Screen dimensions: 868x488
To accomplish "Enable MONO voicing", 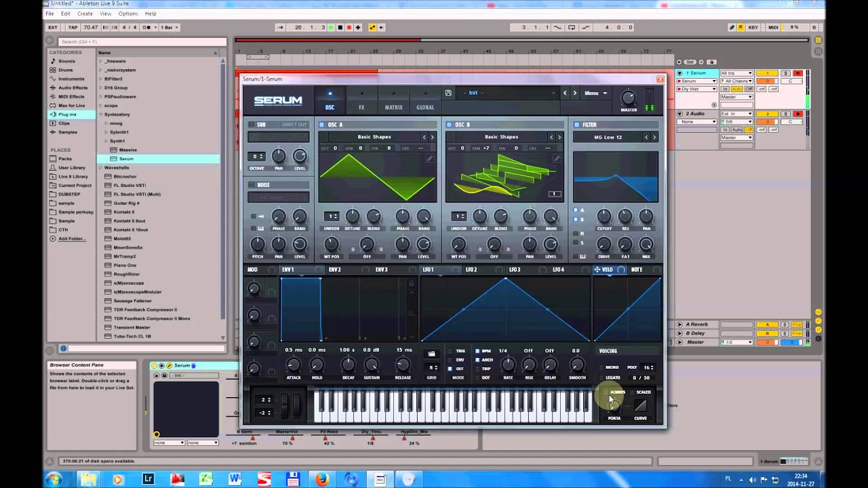I will click(601, 367).
